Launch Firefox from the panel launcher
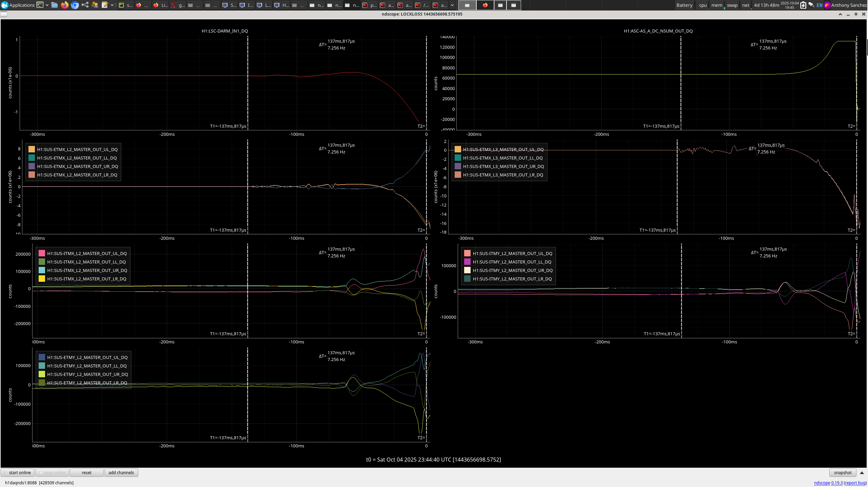This screenshot has height=487, width=868. point(65,5)
